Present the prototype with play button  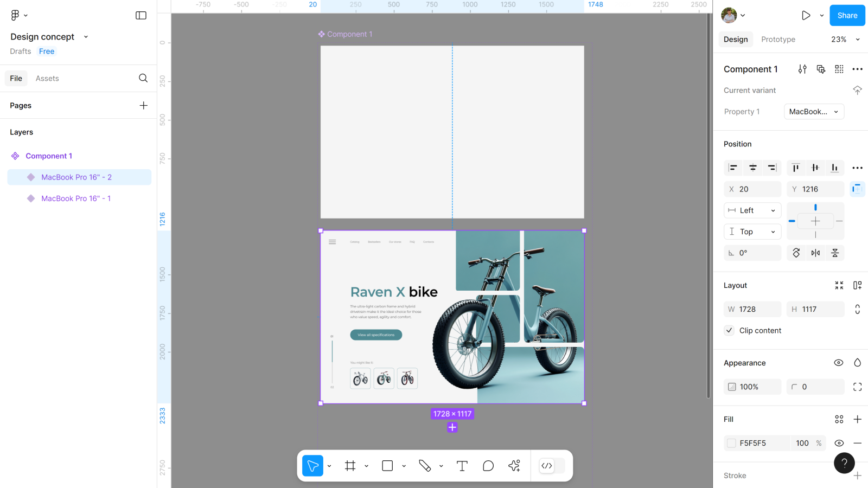pos(806,15)
